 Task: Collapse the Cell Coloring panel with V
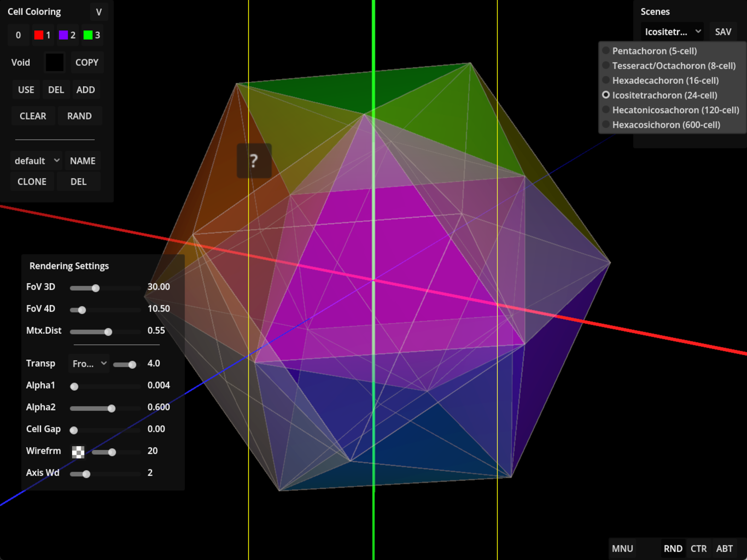point(99,12)
